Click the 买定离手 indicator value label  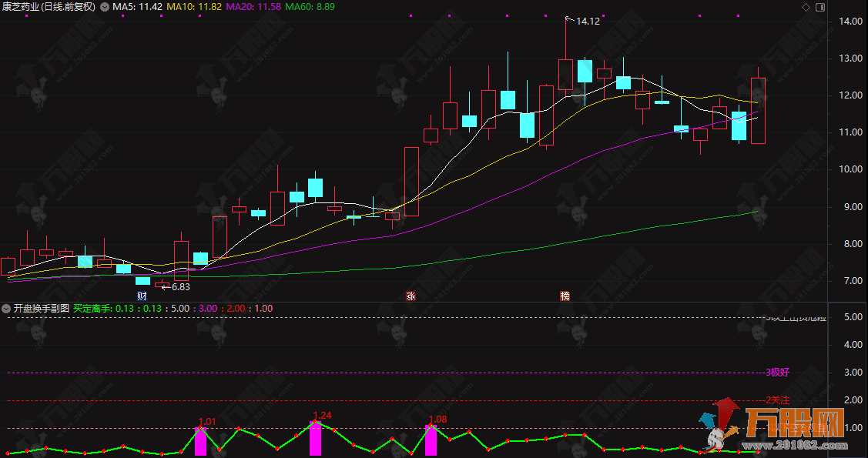point(92,308)
